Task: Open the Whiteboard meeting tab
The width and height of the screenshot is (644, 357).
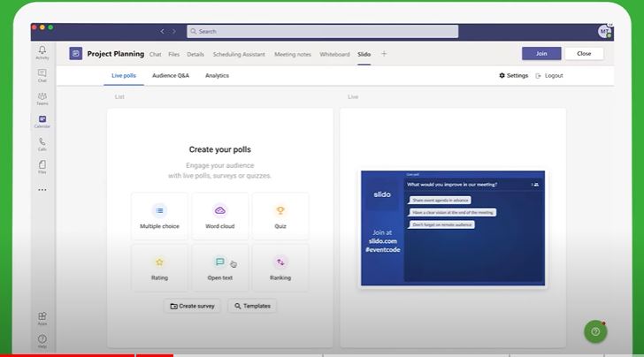Action: 334,54
